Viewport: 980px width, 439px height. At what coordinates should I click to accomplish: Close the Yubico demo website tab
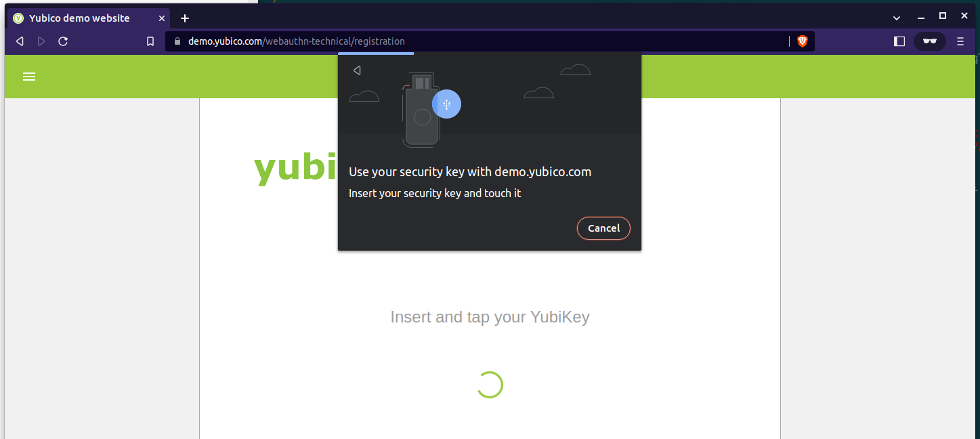coord(162,18)
